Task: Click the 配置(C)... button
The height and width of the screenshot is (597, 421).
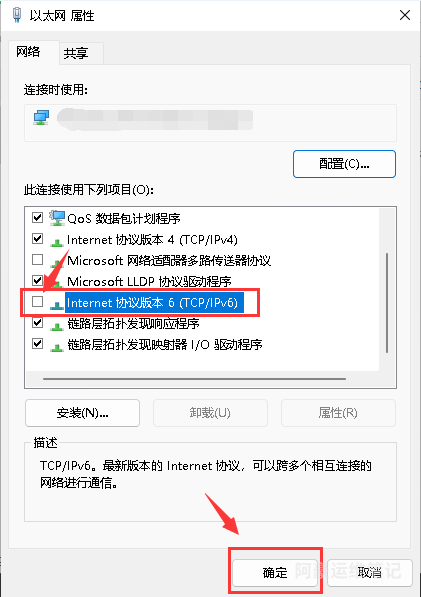Action: click(344, 164)
